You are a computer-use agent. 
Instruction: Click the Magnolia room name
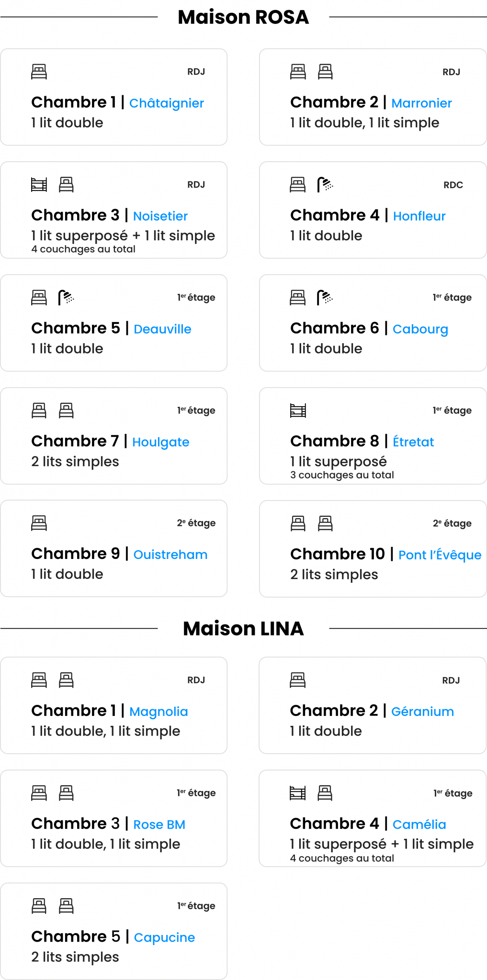point(159,712)
